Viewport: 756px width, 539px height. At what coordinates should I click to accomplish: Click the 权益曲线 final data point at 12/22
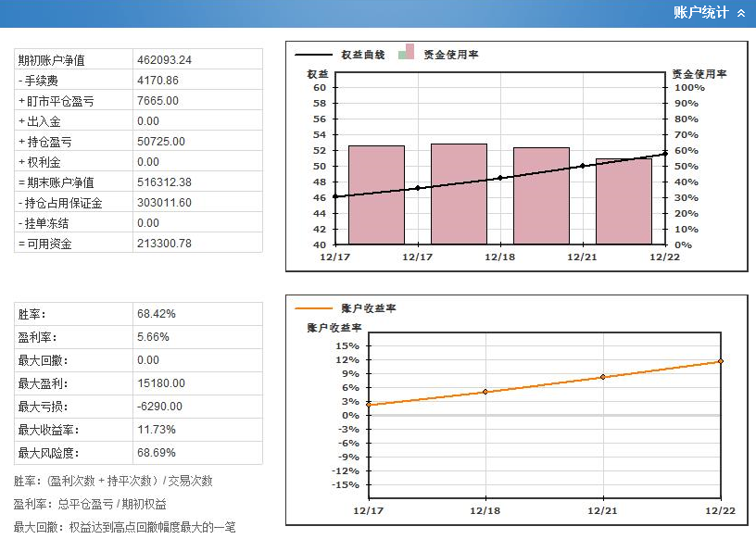665,154
